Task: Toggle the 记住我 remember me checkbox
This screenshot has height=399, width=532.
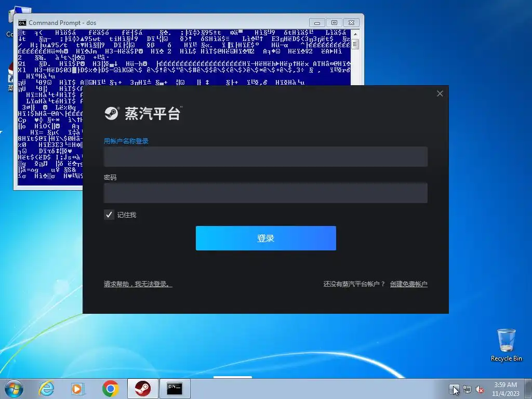Action: pyautogui.click(x=109, y=215)
